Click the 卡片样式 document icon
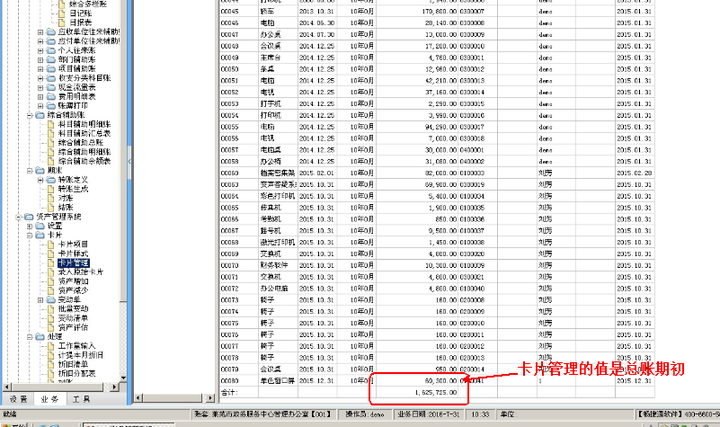Image resolution: width=720 pixels, height=427 pixels. [51, 253]
